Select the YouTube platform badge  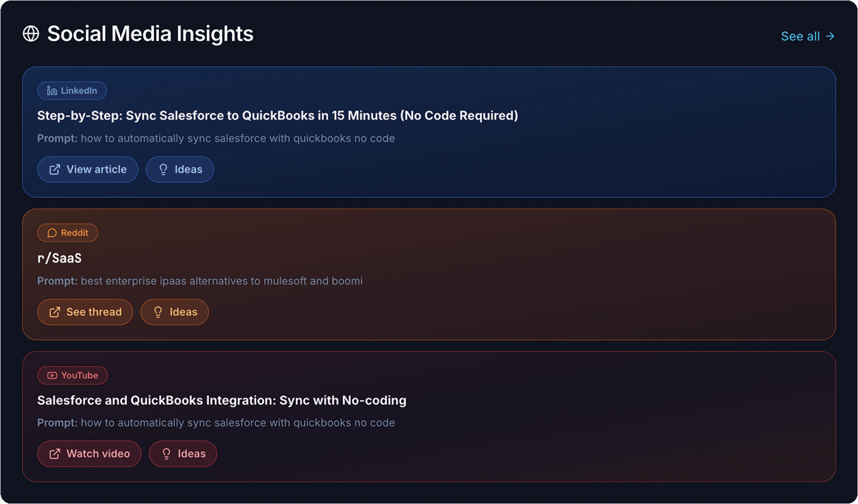[x=73, y=375]
